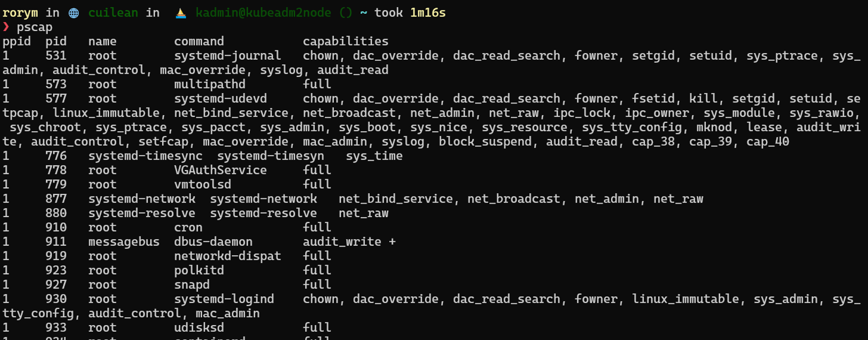
Task: Select the dbus-daemon command entry
Action: pyautogui.click(x=213, y=242)
